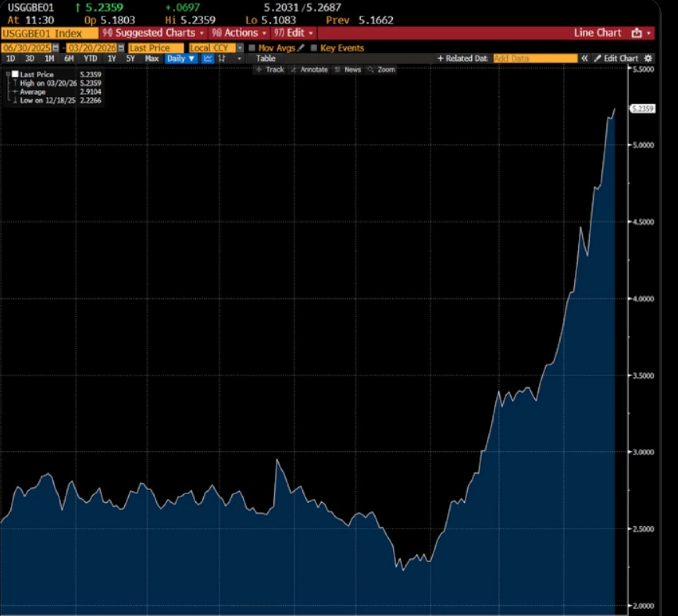Image resolution: width=678 pixels, height=616 pixels.
Task: Click the 5.2359 price marker on axis
Action: click(x=642, y=109)
